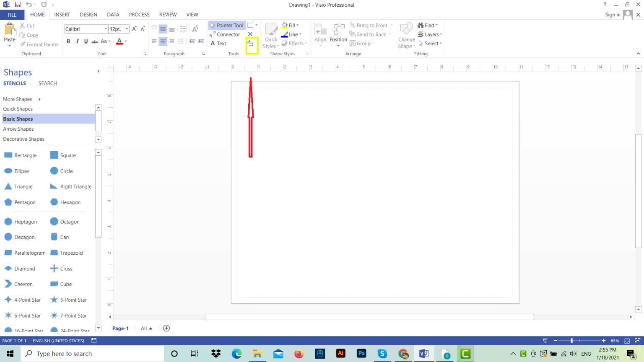Open the FILE menu

12,15
